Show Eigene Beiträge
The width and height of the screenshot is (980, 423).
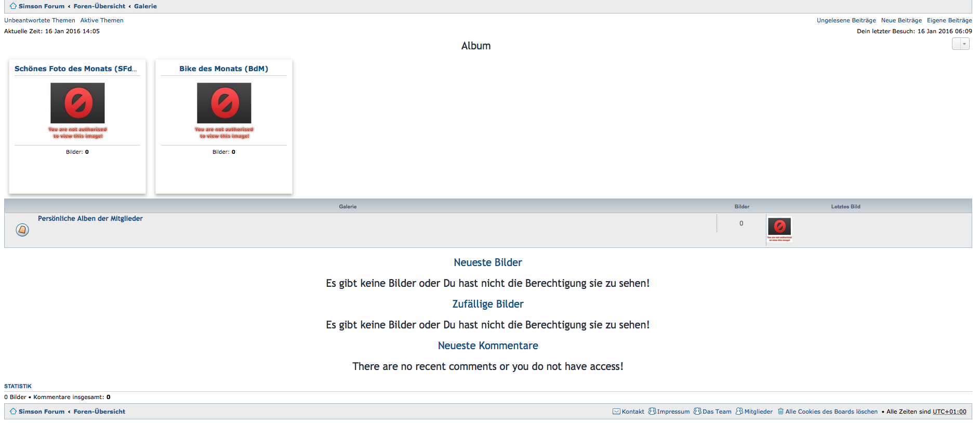[x=949, y=20]
